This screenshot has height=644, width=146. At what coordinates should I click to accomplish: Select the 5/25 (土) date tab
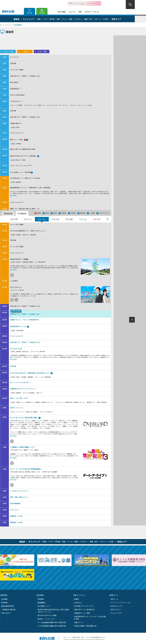83,219
